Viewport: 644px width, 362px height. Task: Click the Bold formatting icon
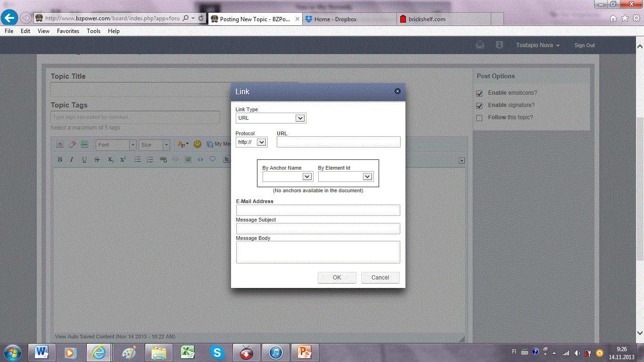point(60,160)
